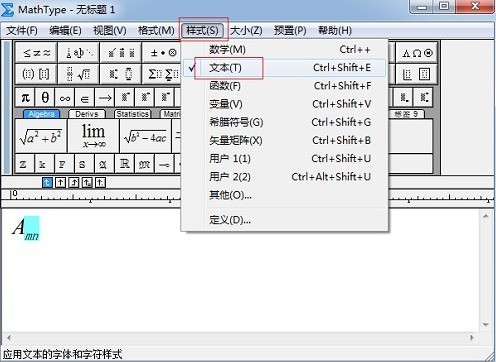
Task: Insert the Fraktur A symbol
Action: click(x=103, y=164)
